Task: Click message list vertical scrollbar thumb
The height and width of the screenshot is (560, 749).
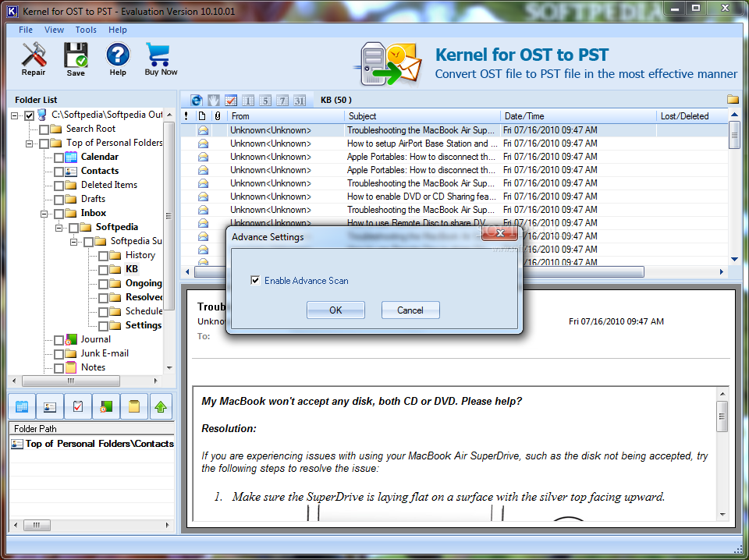Action: (x=734, y=136)
